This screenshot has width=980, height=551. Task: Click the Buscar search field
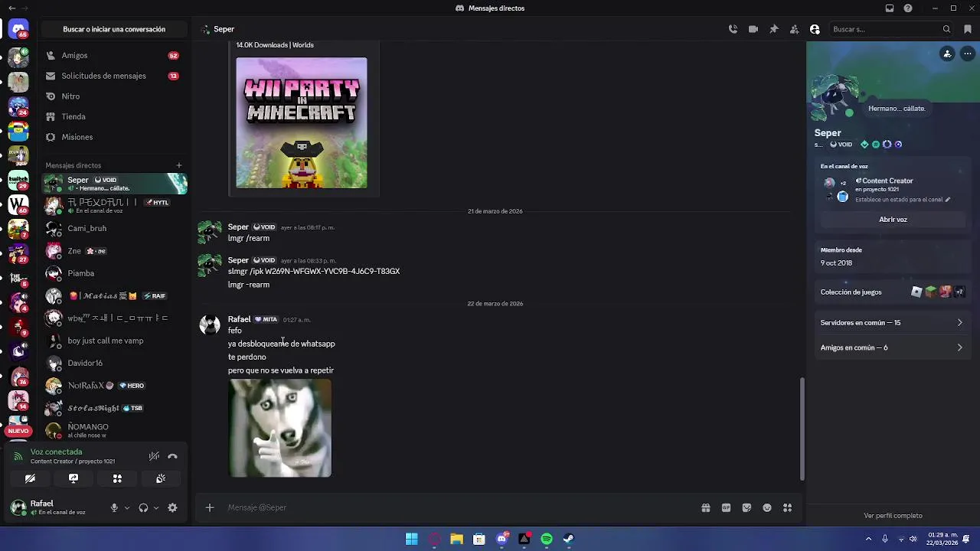click(890, 29)
